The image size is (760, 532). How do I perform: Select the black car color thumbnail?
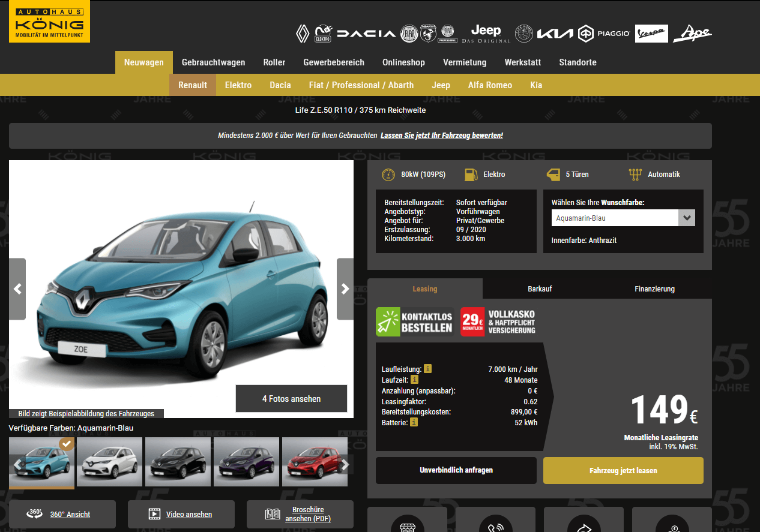click(x=178, y=462)
